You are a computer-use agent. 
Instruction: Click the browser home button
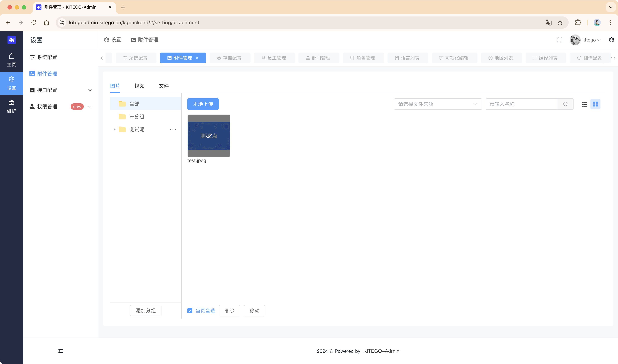click(x=46, y=23)
